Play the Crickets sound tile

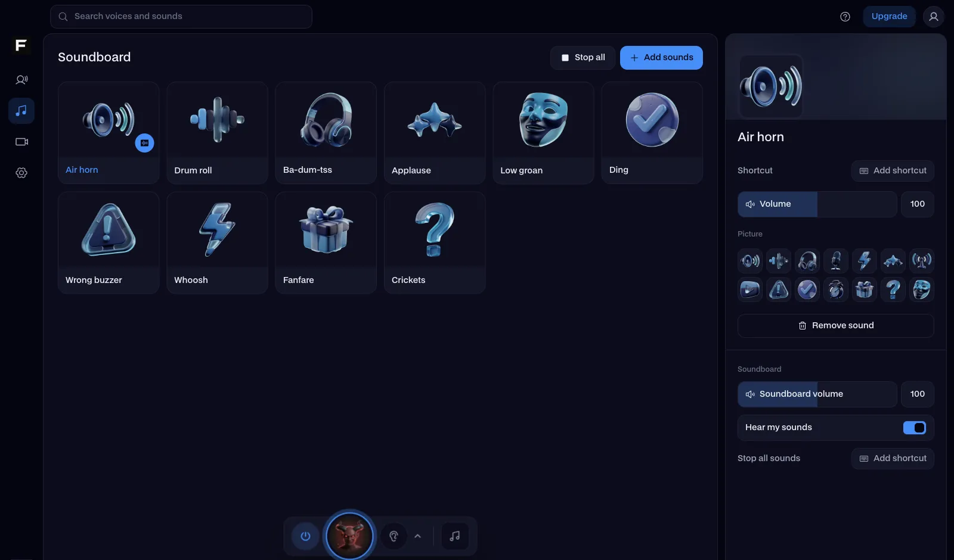(435, 242)
